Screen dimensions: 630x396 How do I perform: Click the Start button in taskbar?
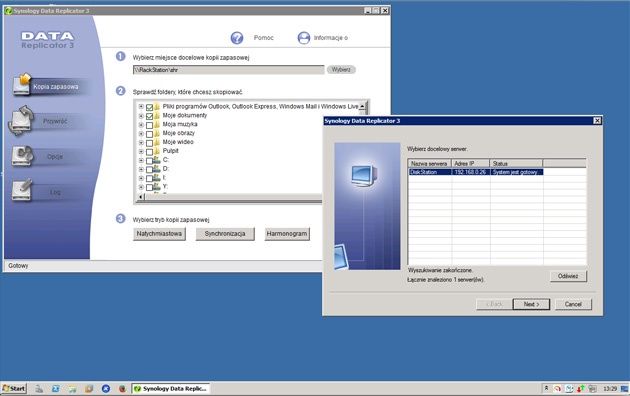14,388
